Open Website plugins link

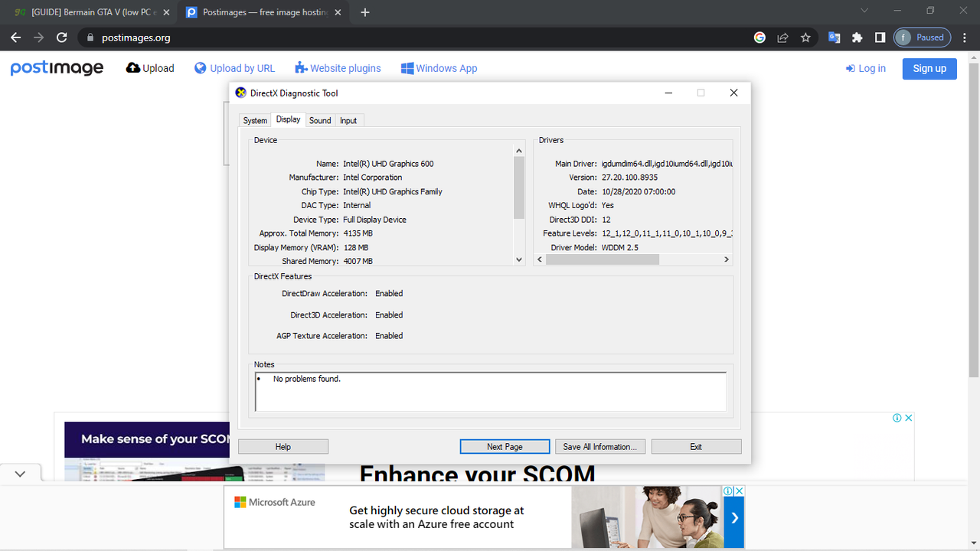338,68
